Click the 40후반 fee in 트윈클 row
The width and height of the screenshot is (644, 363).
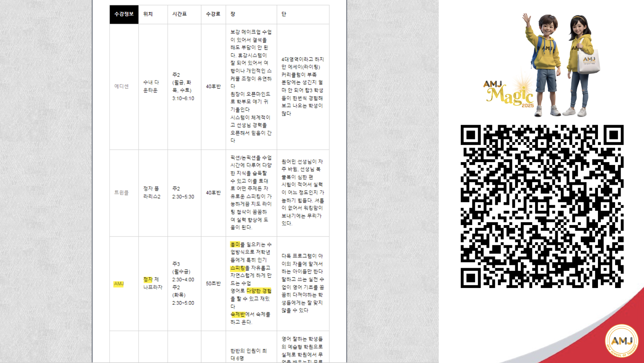[213, 192]
